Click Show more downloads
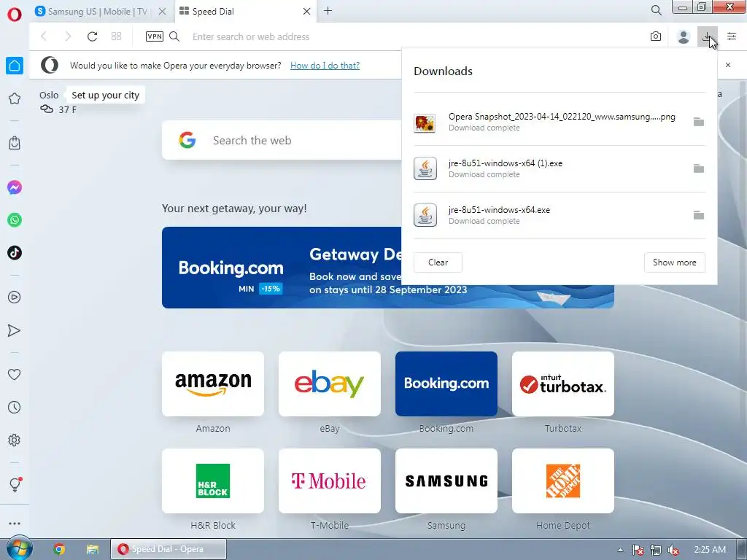 tap(674, 262)
